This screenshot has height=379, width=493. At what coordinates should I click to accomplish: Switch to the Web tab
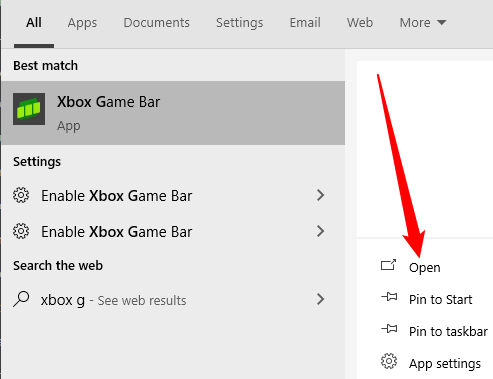360,23
